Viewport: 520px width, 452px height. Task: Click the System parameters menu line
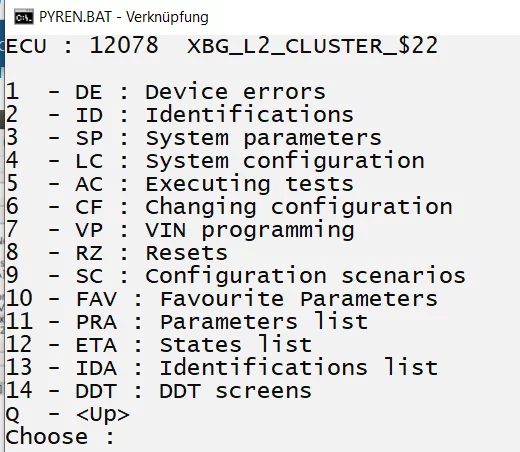pos(194,138)
